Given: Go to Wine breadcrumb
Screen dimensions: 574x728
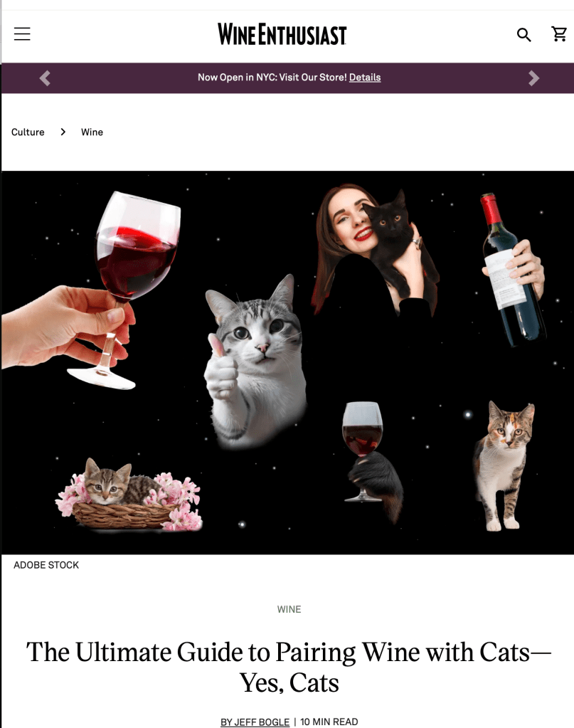Looking at the screenshot, I should [92, 132].
